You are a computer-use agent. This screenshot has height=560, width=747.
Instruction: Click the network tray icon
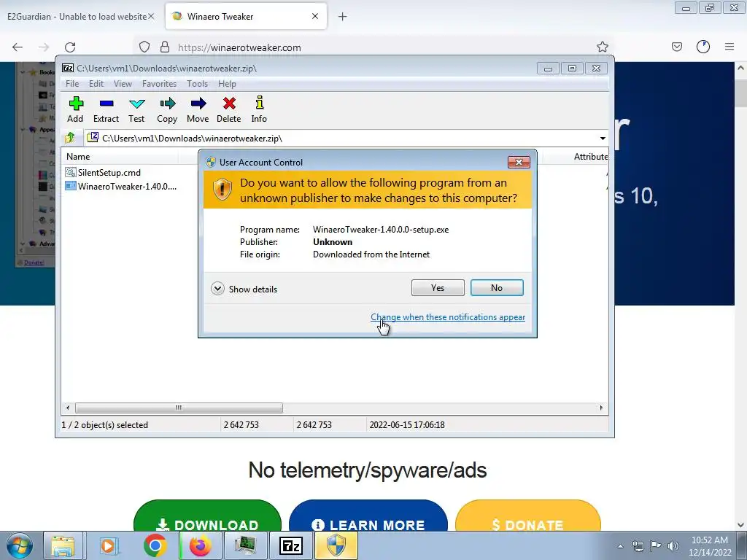click(x=638, y=546)
